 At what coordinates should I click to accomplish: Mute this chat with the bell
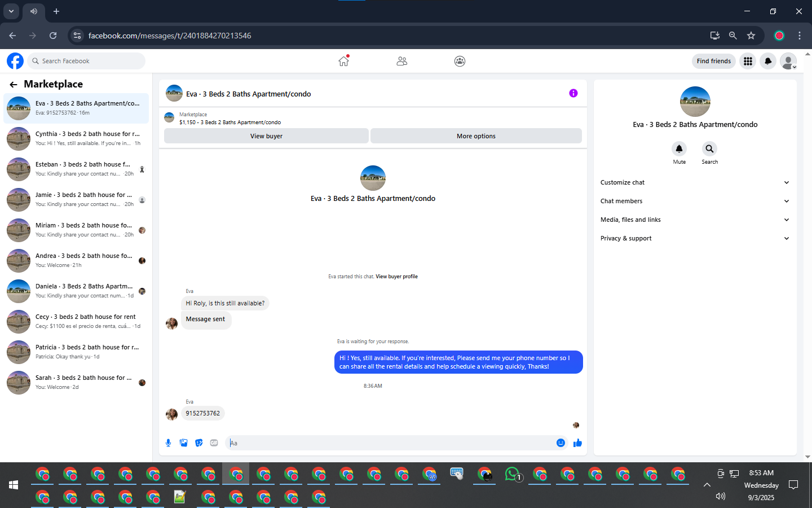tap(679, 149)
